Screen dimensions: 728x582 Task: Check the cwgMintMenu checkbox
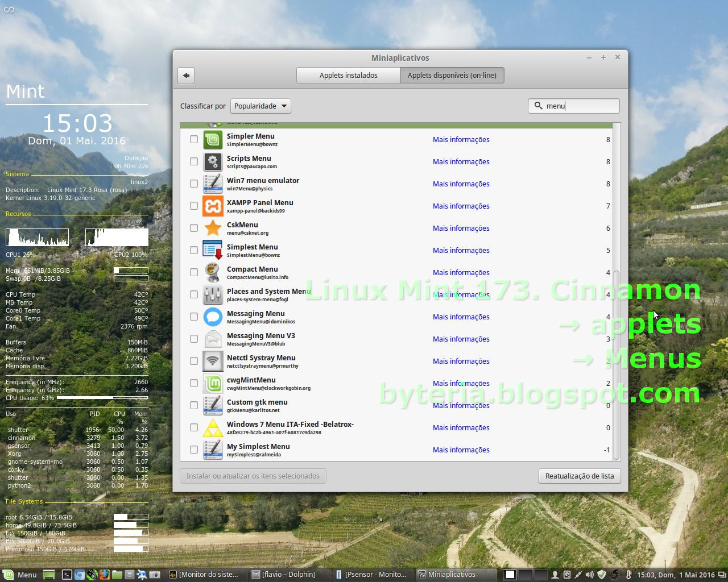coord(194,383)
